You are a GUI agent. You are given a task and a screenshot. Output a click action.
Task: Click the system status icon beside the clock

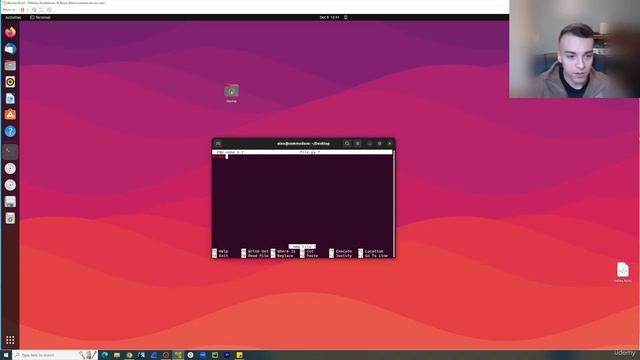[x=346, y=18]
